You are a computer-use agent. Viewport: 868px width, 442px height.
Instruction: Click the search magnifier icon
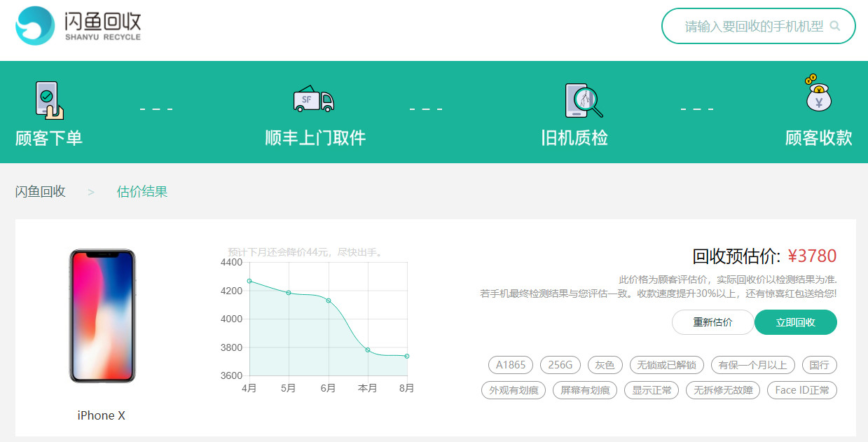pyautogui.click(x=834, y=26)
